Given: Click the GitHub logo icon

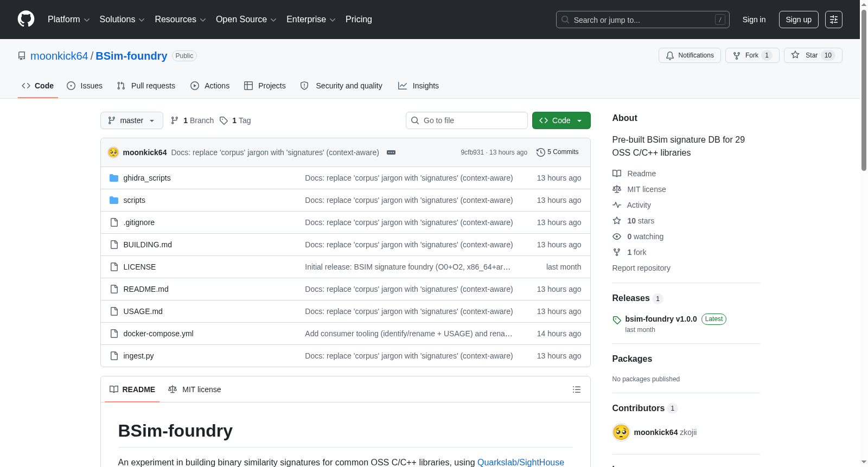Looking at the screenshot, I should (x=26, y=20).
